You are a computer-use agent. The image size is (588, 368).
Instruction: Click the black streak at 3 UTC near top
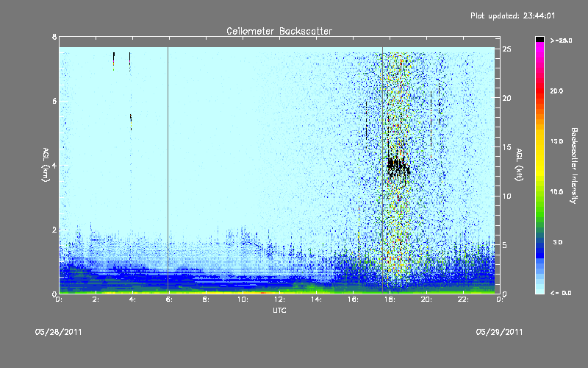tap(114, 60)
